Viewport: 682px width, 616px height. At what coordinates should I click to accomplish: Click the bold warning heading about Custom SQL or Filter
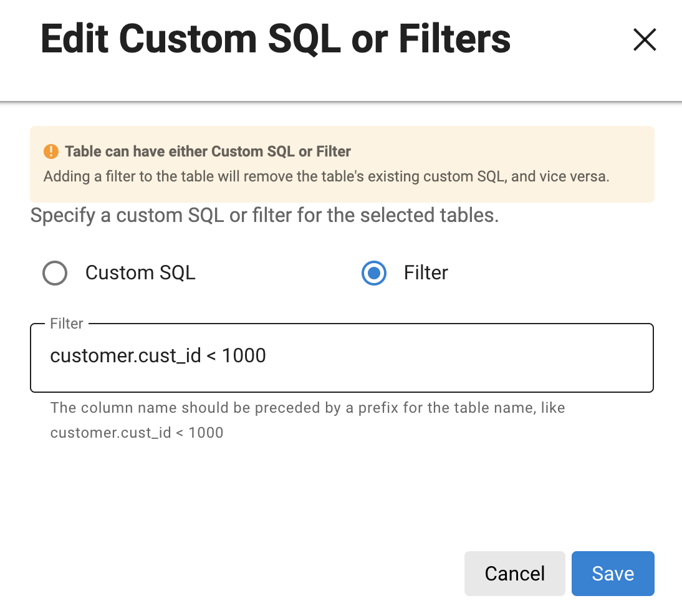[208, 152]
